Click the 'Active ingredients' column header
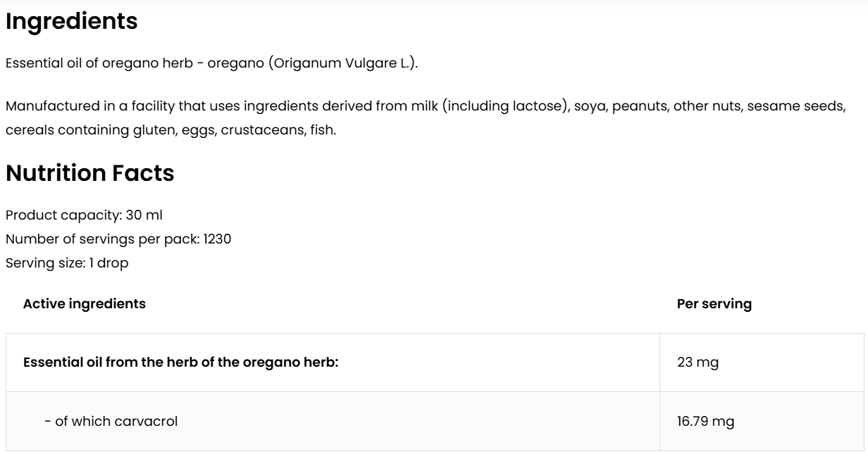The height and width of the screenshot is (454, 868). click(85, 304)
